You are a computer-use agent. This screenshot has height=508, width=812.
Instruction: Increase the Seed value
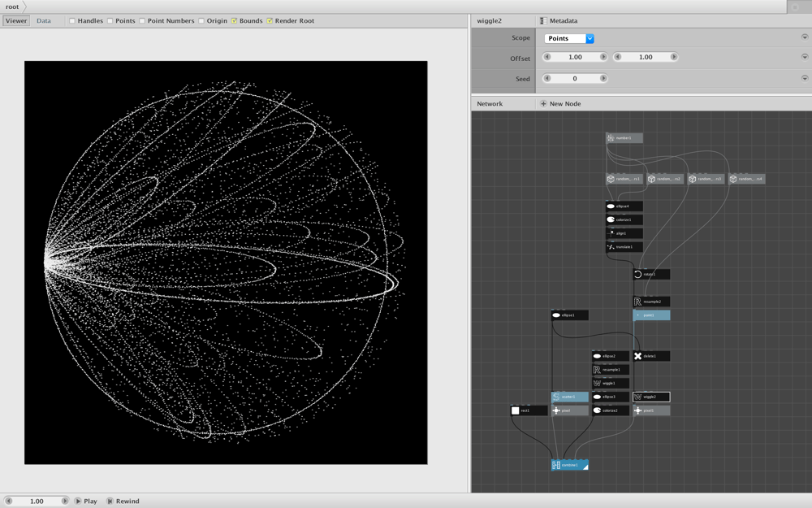pos(603,78)
